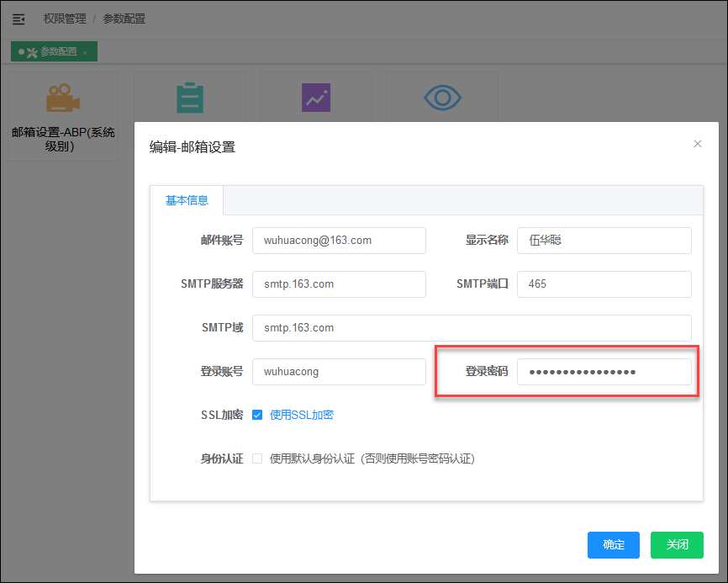The image size is (728, 583).
Task: Enable the 使用默认身份认证 checkbox
Action: pos(257,459)
